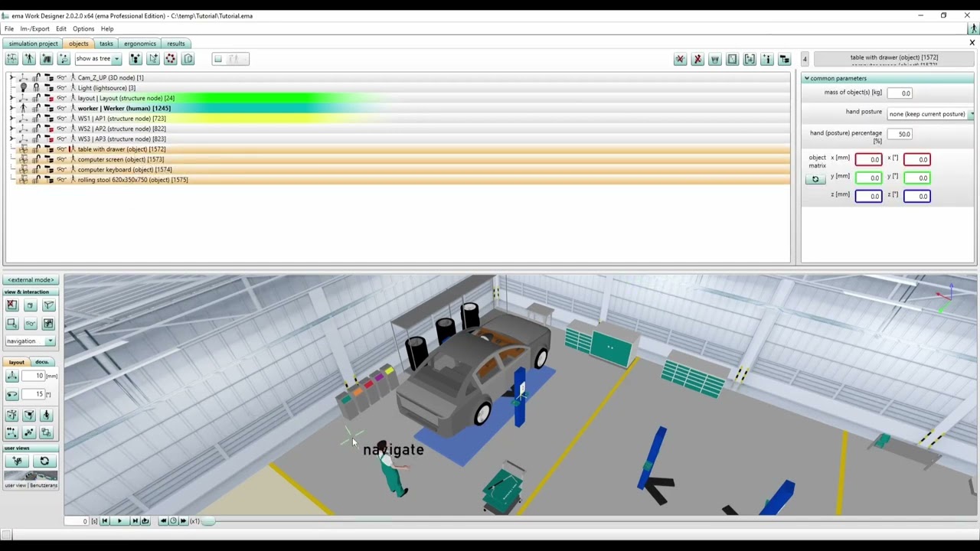Expand the Cam_Z_UP tree node
Viewport: 980px width, 551px height.
[11, 77]
